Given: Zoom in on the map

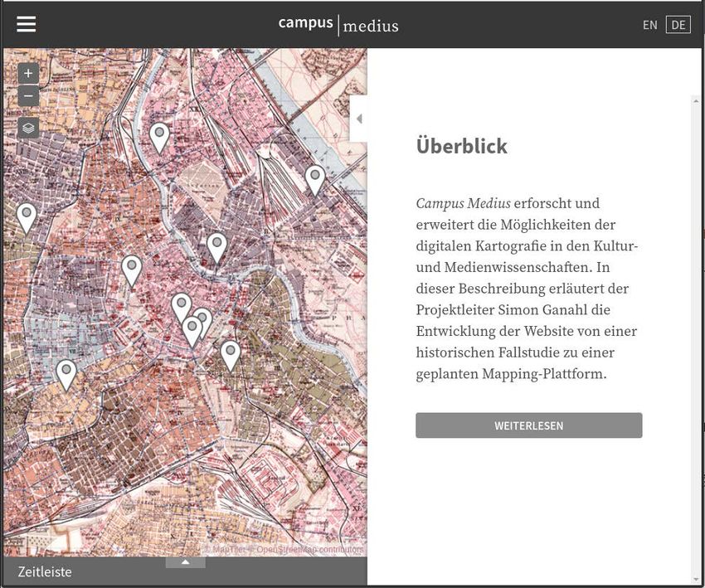Looking at the screenshot, I should pos(28,73).
